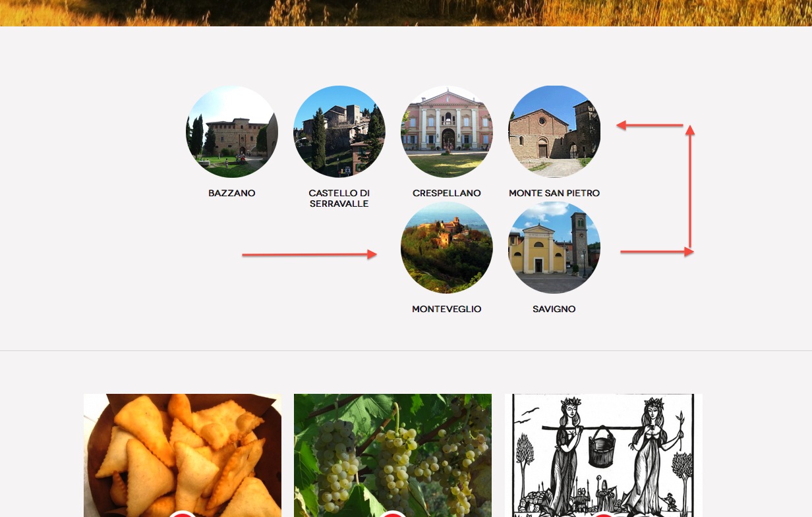812x517 pixels.
Task: Click the MONTEVEGLIO text label
Action: [x=447, y=309]
